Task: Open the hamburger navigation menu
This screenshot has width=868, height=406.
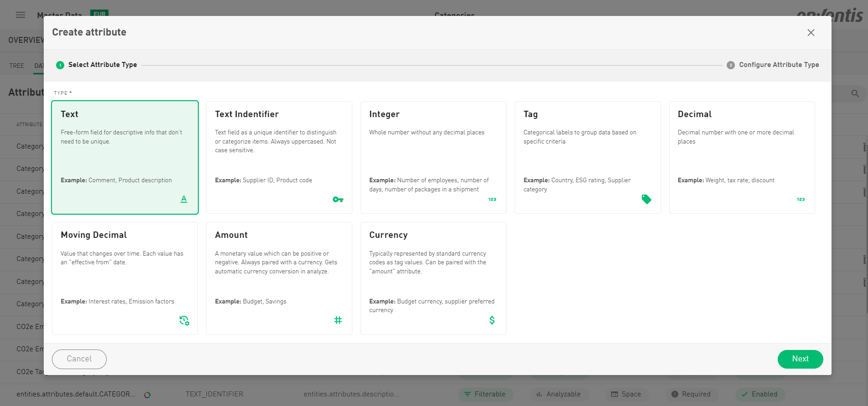Action: (21, 15)
